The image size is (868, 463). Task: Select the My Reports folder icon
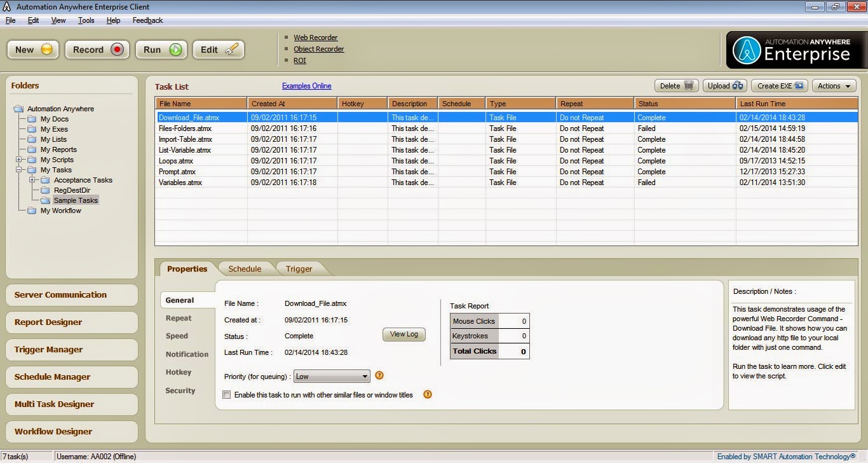[x=32, y=149]
